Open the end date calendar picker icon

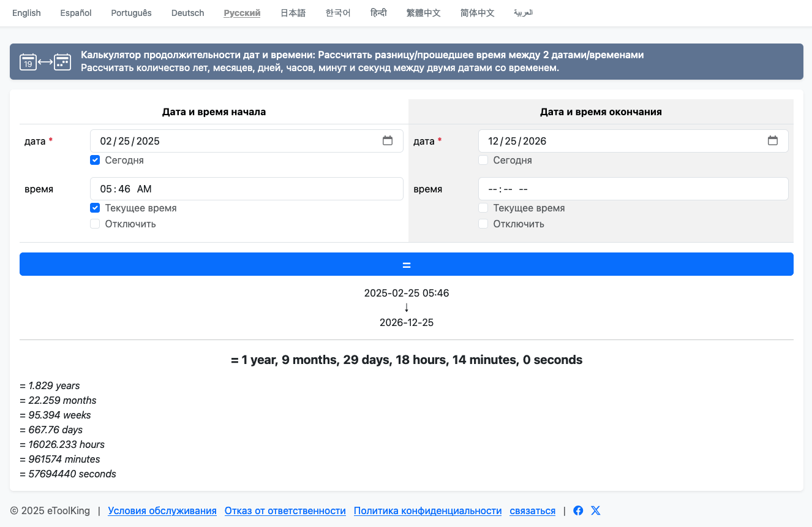tap(773, 141)
